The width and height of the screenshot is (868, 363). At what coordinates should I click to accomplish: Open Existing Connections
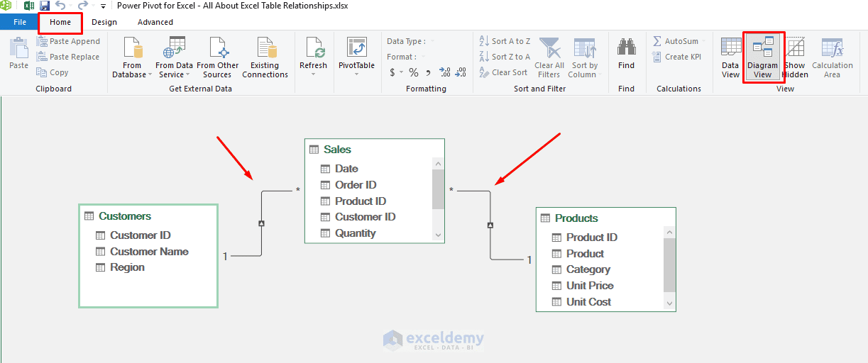click(x=265, y=57)
